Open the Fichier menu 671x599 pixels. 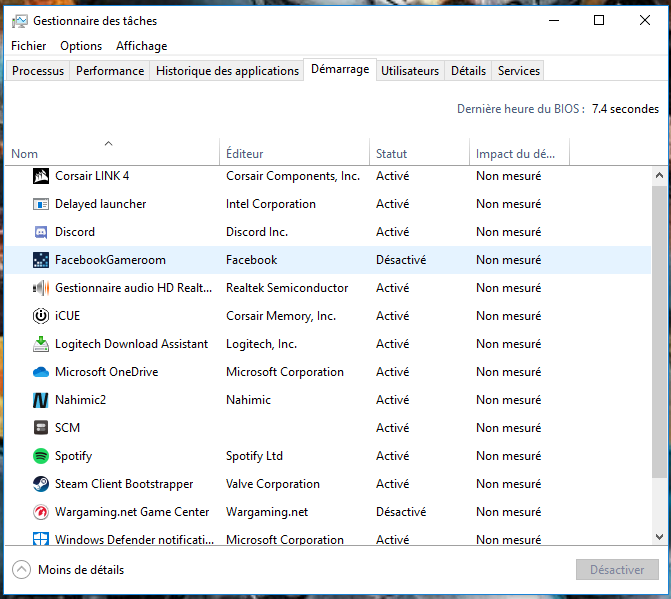click(x=29, y=46)
